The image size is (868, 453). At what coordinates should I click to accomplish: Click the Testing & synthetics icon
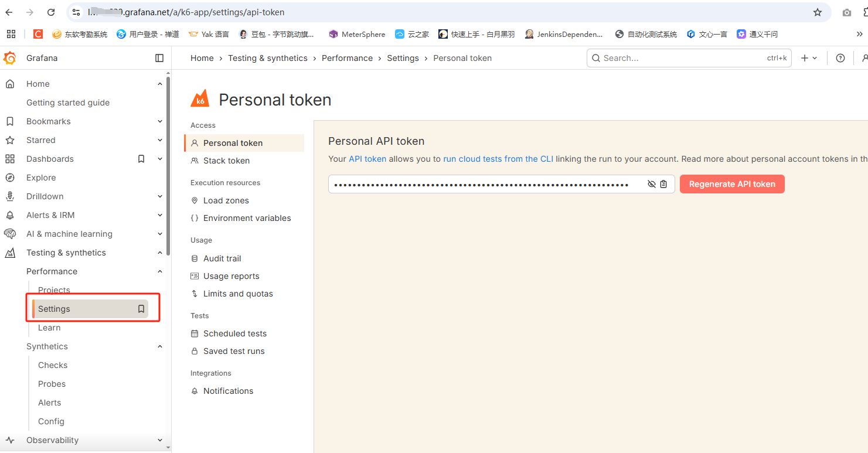(x=10, y=253)
